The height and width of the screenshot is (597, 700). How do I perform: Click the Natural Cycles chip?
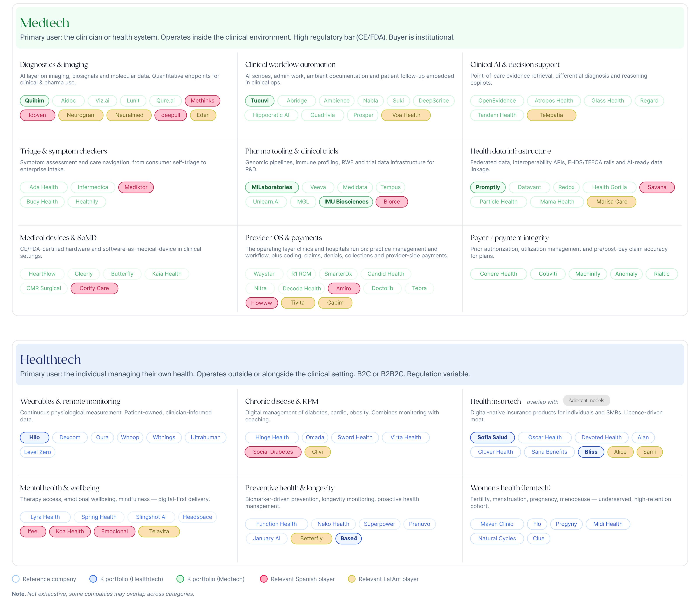[497, 539]
